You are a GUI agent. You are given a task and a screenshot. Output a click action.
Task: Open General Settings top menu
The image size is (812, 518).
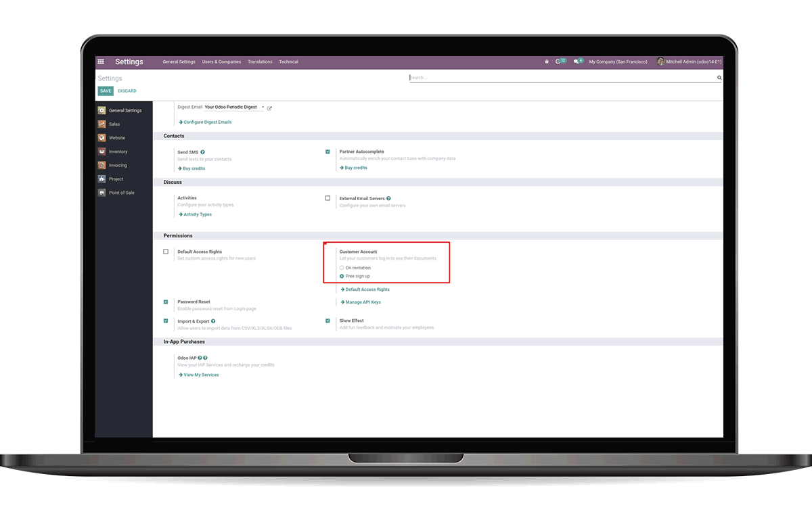[x=179, y=62]
